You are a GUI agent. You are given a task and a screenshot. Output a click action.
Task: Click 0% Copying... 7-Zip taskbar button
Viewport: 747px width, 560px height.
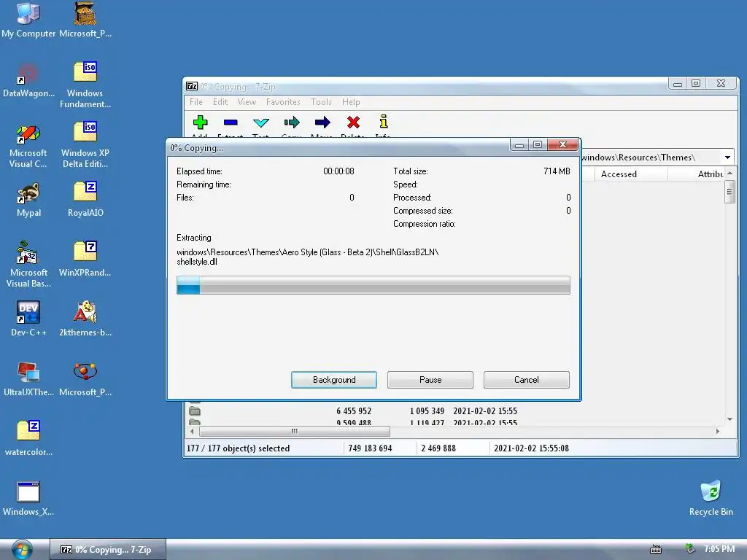click(108, 550)
